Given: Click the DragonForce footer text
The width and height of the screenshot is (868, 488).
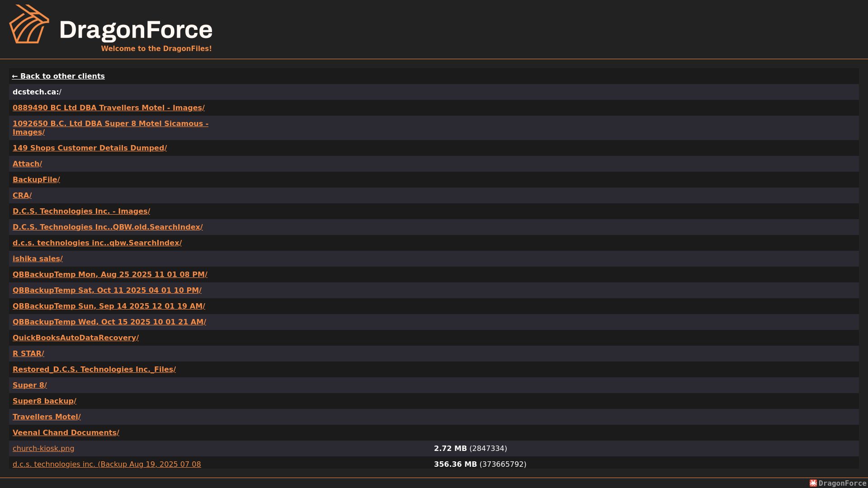Looking at the screenshot, I should coord(842,483).
